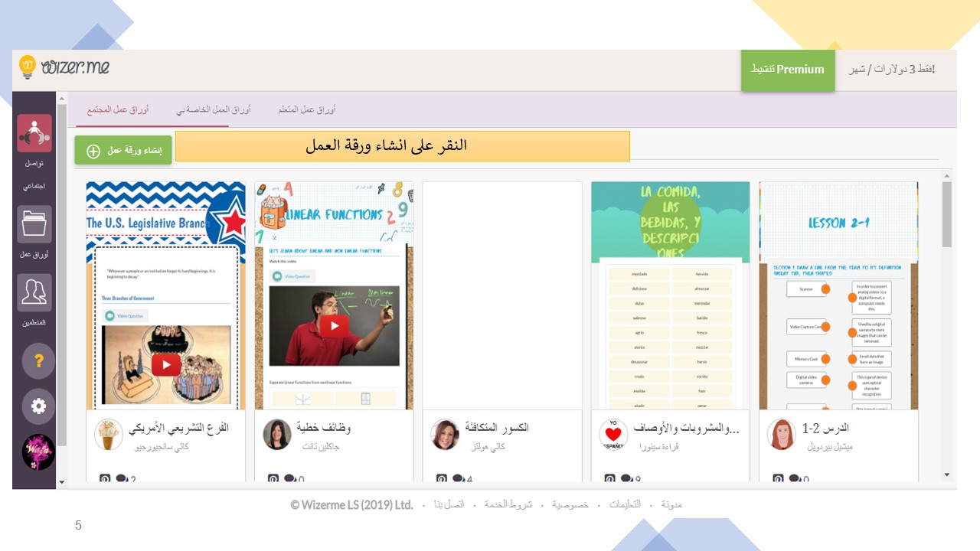Click the green Premium activation button
Image resolution: width=980 pixels, height=551 pixels.
click(x=787, y=70)
